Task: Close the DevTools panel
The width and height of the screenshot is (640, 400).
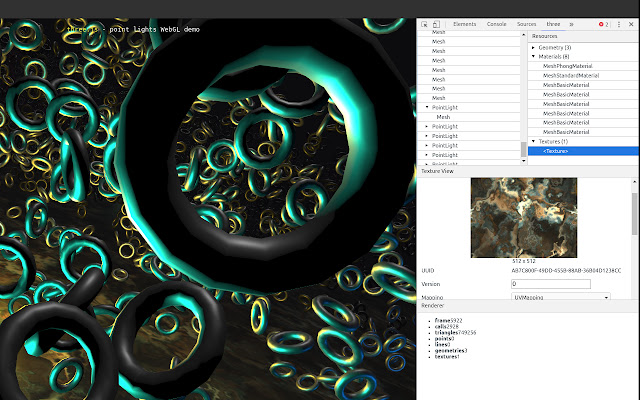Action: (631, 23)
